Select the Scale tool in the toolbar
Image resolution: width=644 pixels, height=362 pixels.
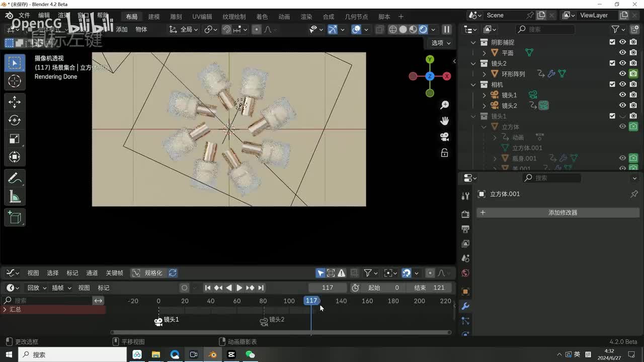15,139
